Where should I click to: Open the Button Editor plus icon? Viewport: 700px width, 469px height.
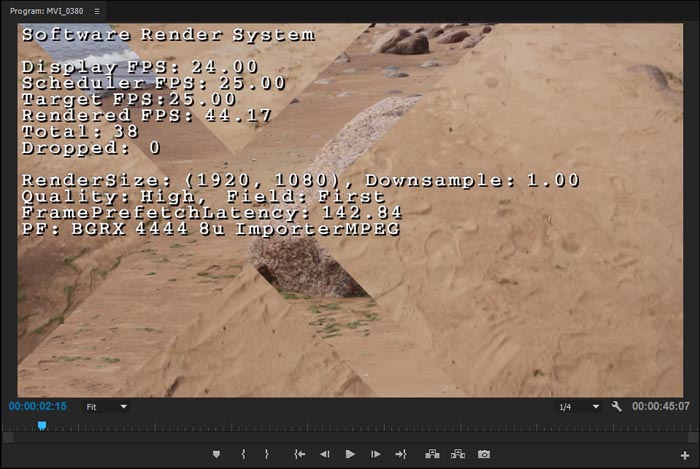click(685, 455)
